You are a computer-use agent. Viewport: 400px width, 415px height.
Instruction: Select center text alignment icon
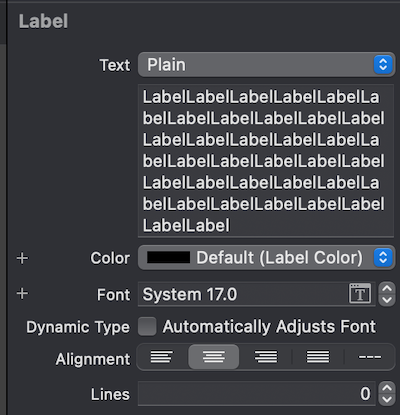point(214,357)
